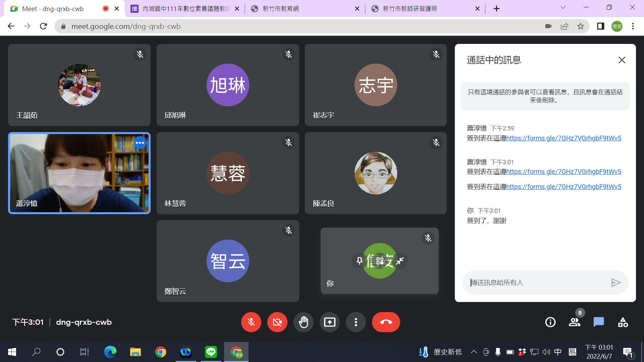Open the options on 蕭淳憶's video tile
This screenshot has height=362, width=644.
tap(140, 143)
